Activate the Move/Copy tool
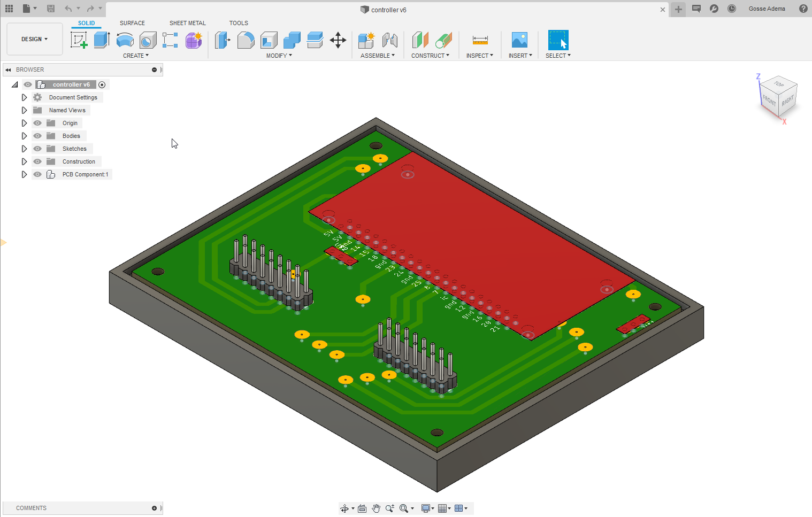This screenshot has height=517, width=812. point(338,40)
